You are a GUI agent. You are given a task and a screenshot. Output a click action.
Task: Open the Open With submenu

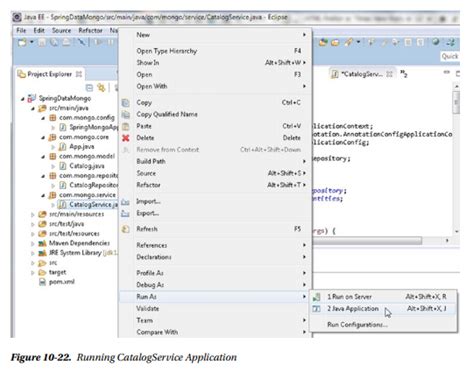click(215, 86)
